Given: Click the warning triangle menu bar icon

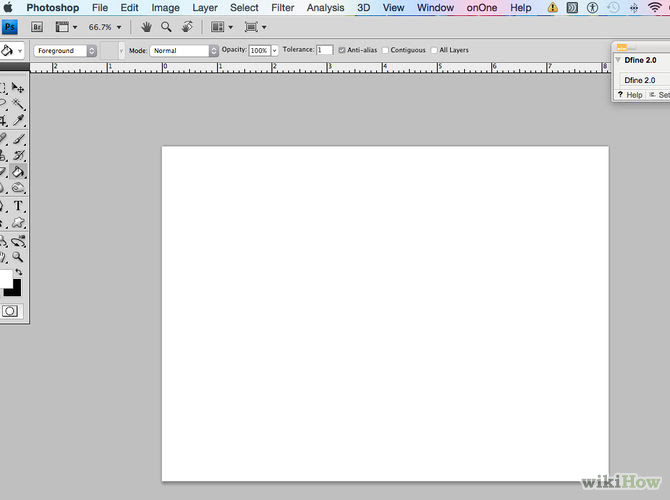Looking at the screenshot, I should coord(552,7).
